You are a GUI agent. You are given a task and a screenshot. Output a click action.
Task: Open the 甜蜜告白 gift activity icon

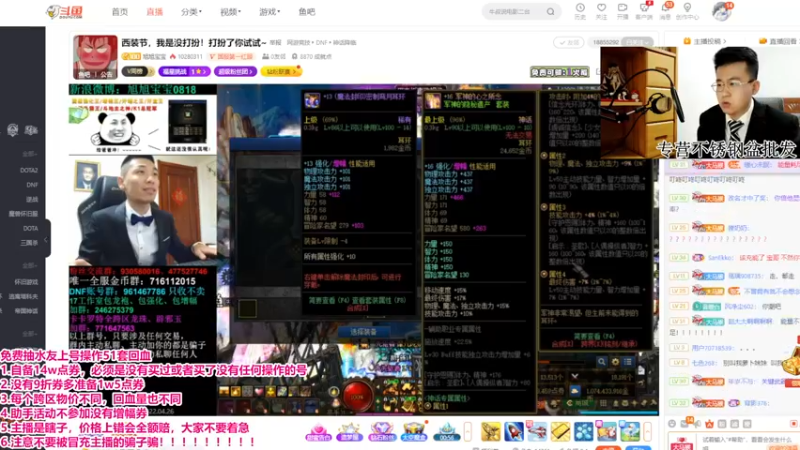tap(318, 432)
